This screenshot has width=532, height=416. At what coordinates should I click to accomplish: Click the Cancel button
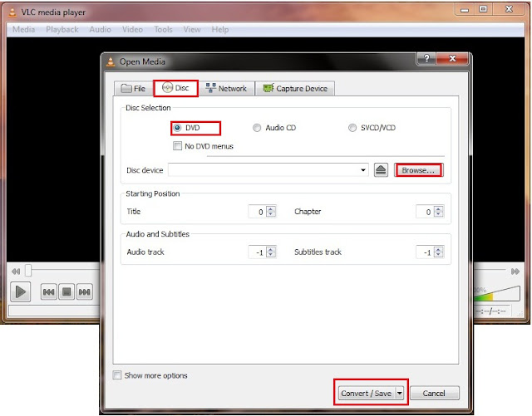(434, 394)
